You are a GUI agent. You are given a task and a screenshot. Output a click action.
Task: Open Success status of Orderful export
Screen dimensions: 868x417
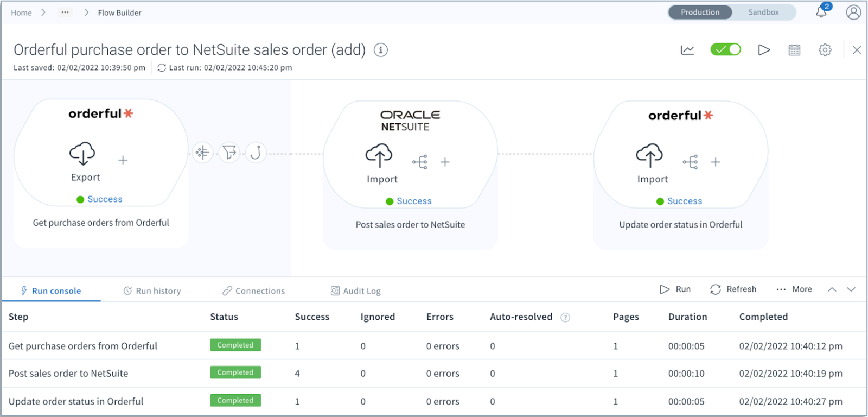point(105,199)
